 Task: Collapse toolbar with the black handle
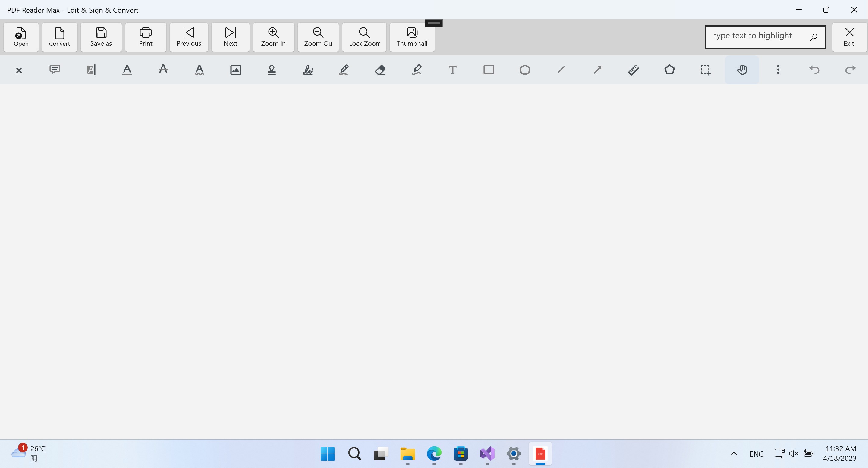point(433,23)
